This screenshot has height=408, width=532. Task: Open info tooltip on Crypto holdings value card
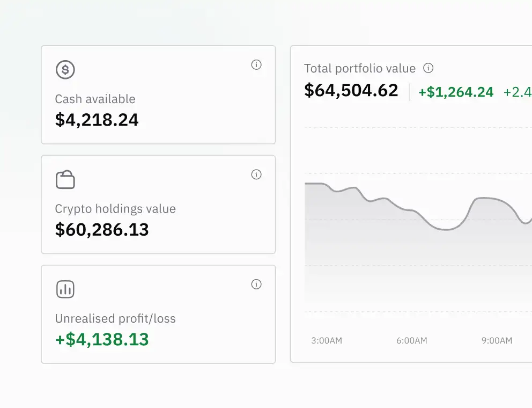(x=256, y=174)
